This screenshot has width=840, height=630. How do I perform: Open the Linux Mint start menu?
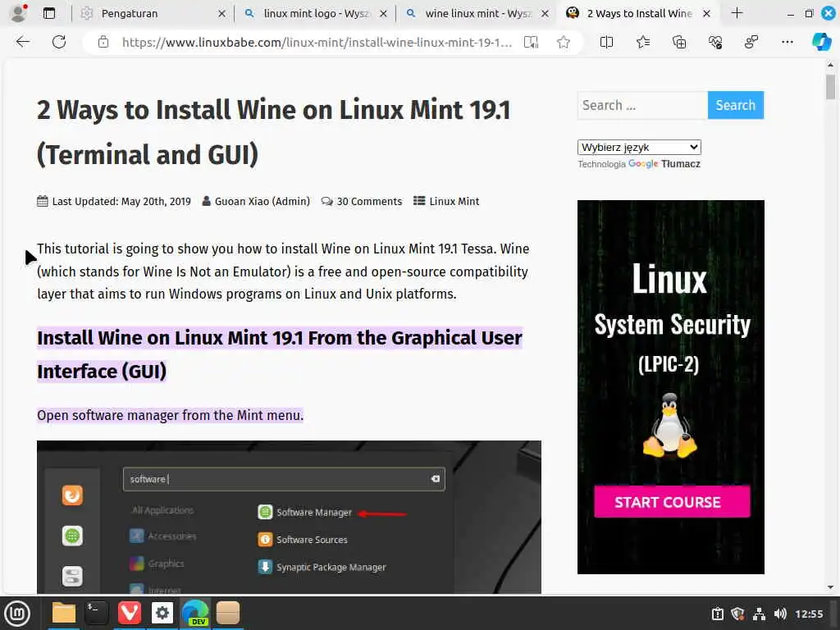pyautogui.click(x=17, y=614)
